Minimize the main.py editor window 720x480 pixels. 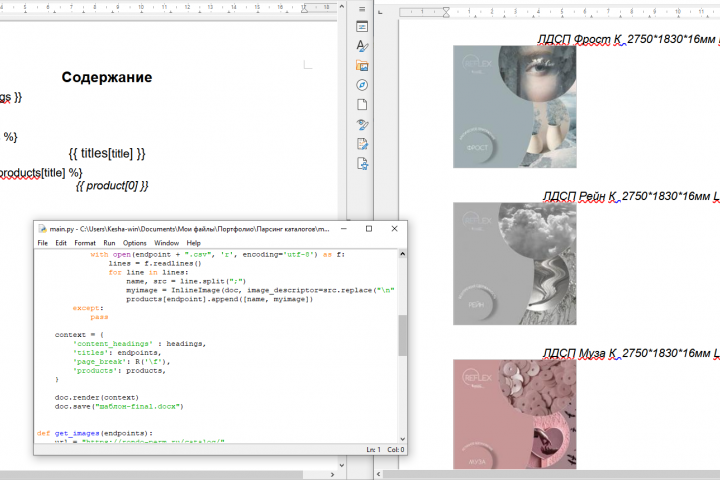[344, 229]
